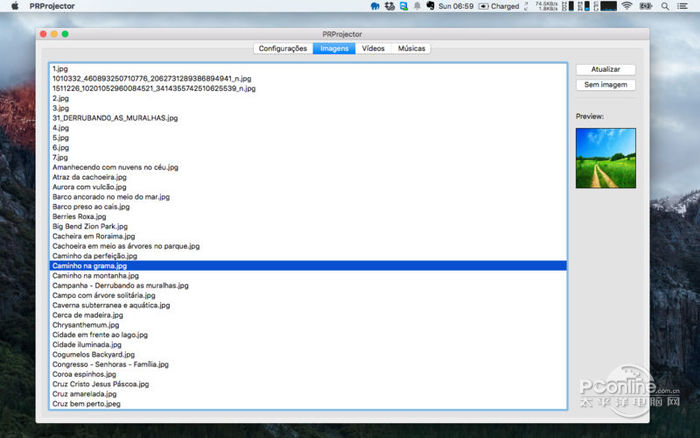Image resolution: width=700 pixels, height=438 pixels.
Task: Click the notification bell menu bar icon
Action: pos(417,6)
